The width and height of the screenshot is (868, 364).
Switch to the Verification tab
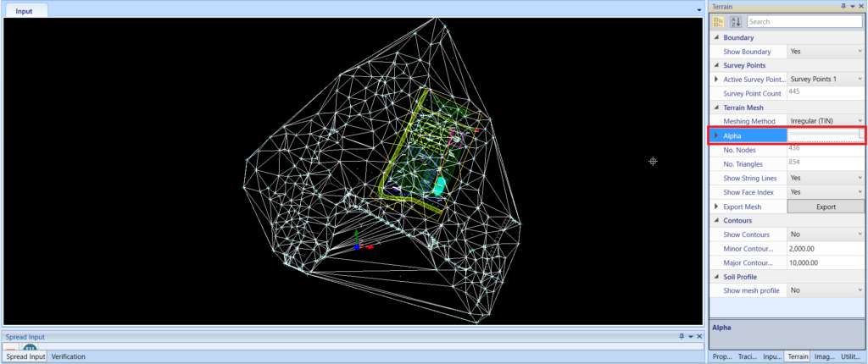pos(68,357)
